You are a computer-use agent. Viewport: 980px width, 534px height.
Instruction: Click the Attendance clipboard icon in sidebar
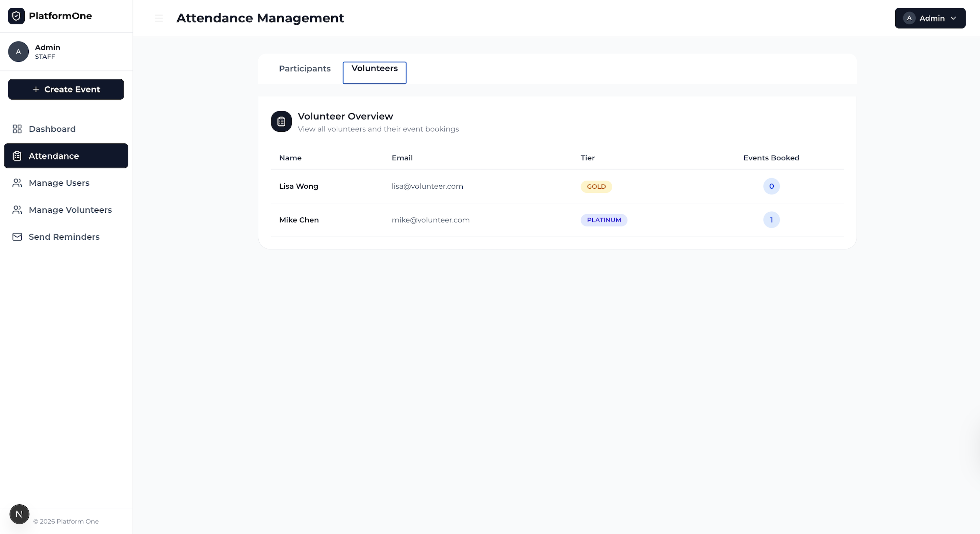pyautogui.click(x=17, y=156)
